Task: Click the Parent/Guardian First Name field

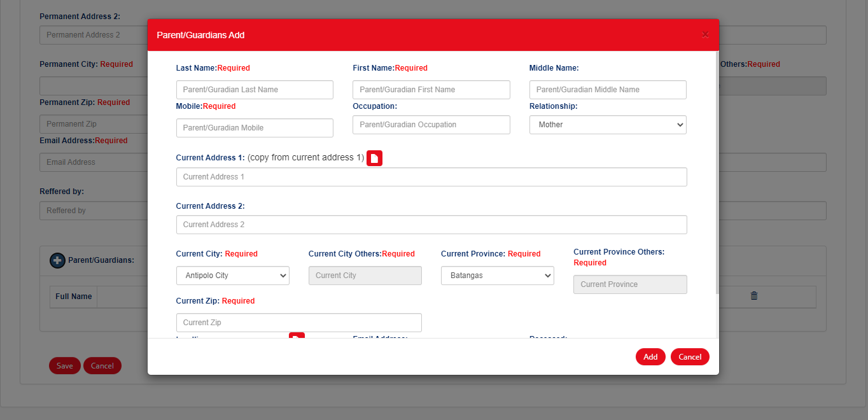Action: pos(431,90)
